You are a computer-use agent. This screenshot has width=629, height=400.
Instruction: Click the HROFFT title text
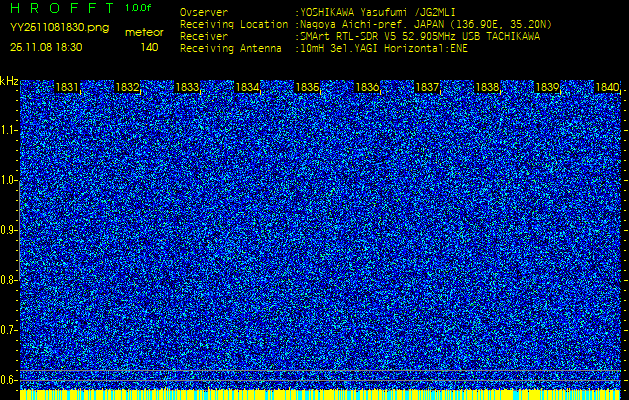click(62, 8)
